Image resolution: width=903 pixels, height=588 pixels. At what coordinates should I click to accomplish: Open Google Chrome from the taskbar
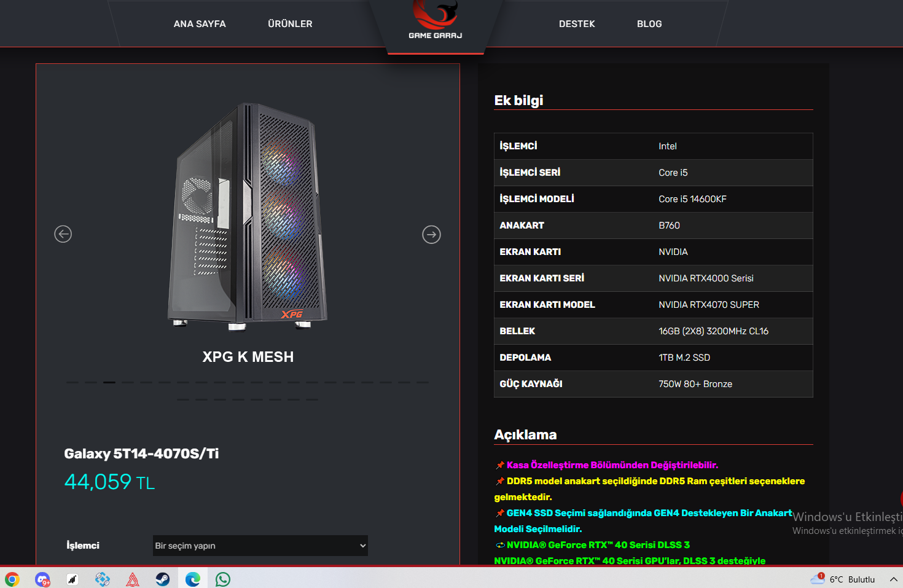12,579
